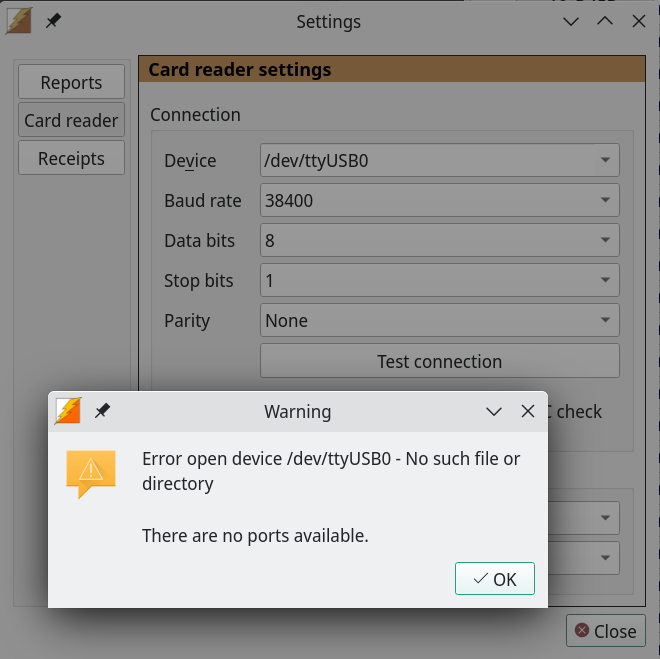The height and width of the screenshot is (659, 660).
Task: Close the Settings window with X
Action: (639, 21)
